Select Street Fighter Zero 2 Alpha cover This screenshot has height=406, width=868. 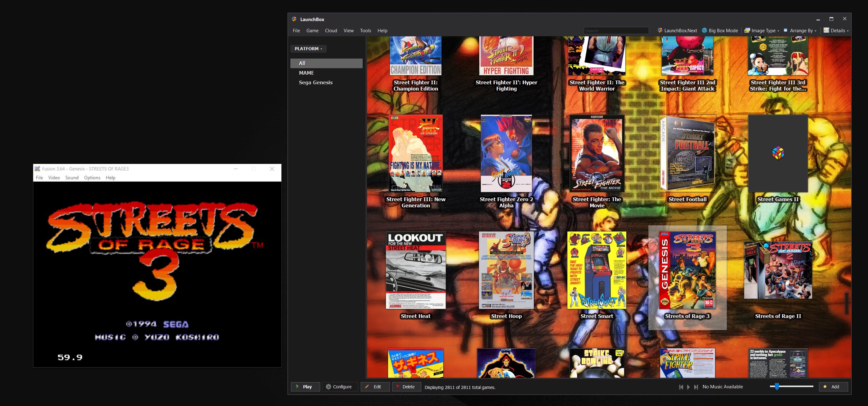pyautogui.click(x=506, y=153)
